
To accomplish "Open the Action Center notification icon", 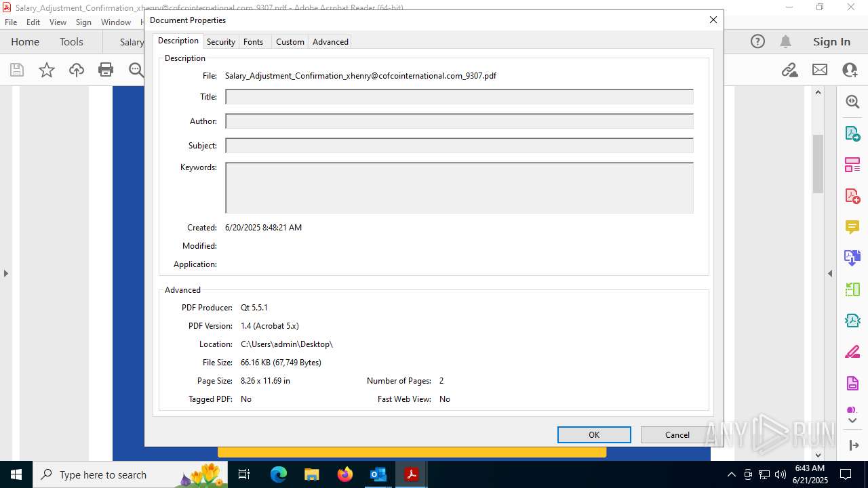I will (x=846, y=474).
